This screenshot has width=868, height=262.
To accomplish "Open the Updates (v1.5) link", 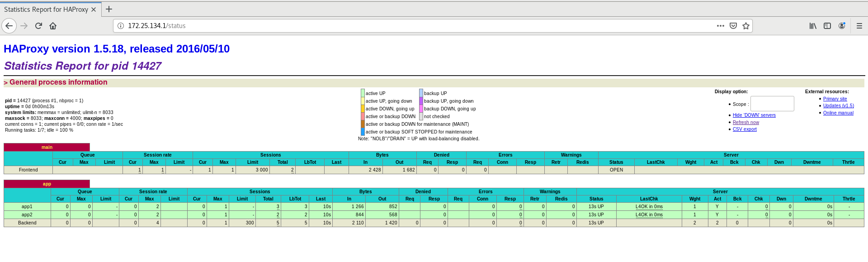I will pyautogui.click(x=839, y=105).
